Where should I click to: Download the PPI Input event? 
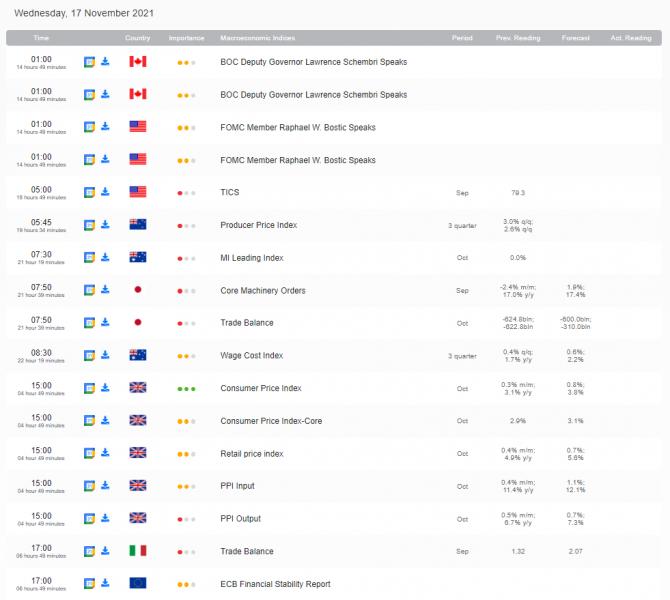coord(105,486)
